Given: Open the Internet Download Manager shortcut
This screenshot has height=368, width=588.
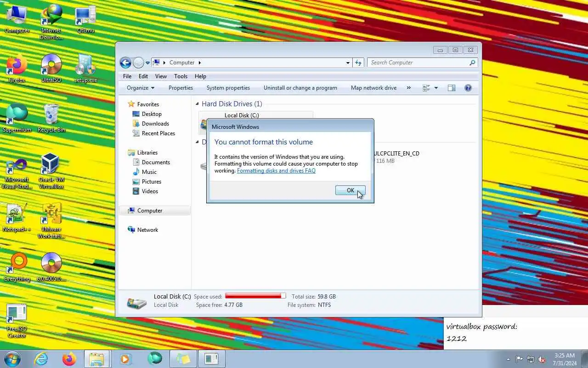Looking at the screenshot, I should pos(51,22).
